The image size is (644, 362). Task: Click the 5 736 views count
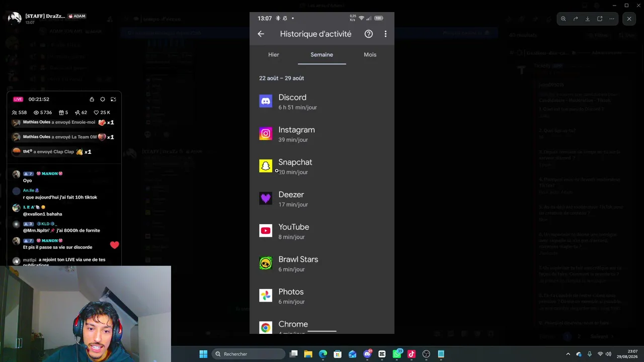point(43,113)
